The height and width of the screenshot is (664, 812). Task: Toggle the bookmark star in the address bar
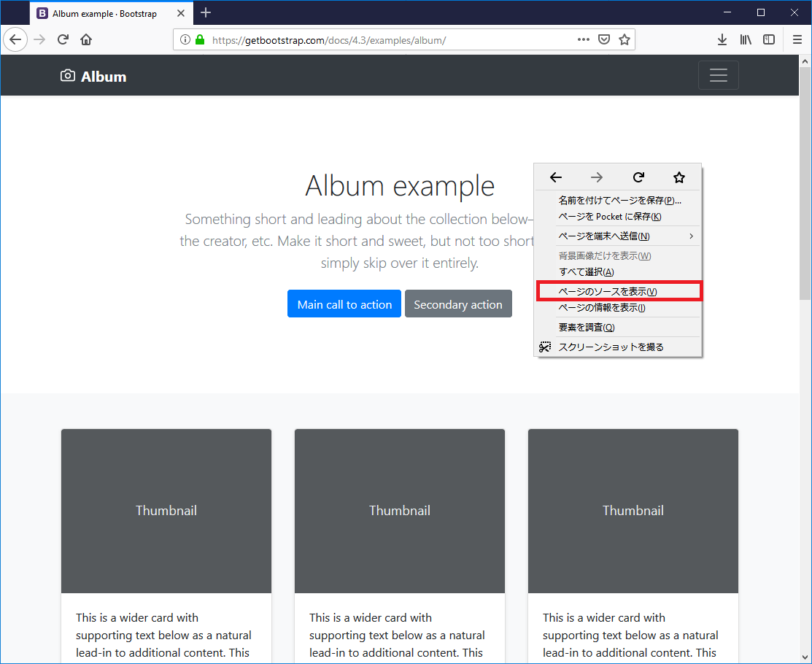[625, 39]
